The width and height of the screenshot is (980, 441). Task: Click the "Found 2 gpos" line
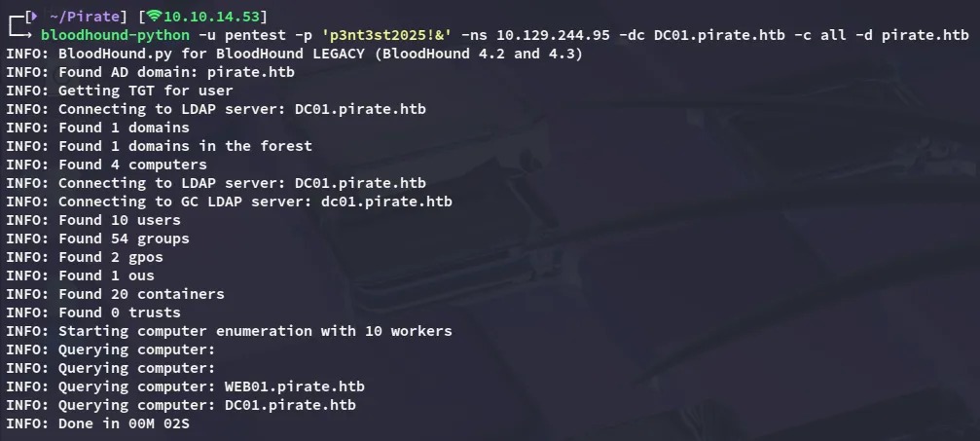click(89, 257)
